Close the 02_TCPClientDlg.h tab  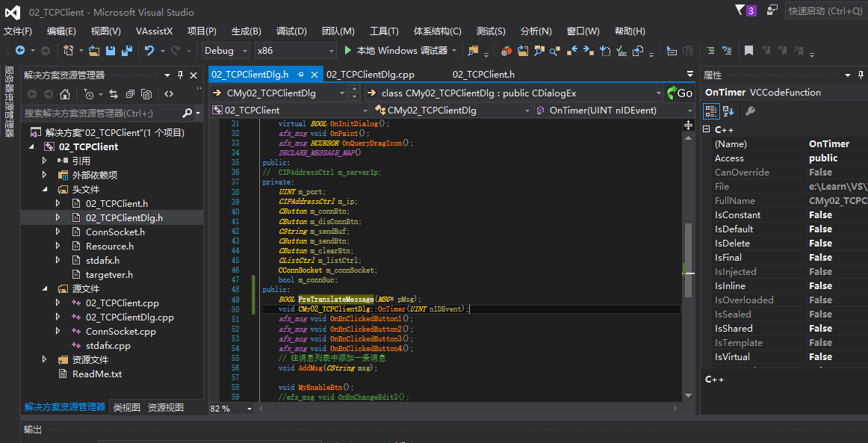click(x=314, y=75)
